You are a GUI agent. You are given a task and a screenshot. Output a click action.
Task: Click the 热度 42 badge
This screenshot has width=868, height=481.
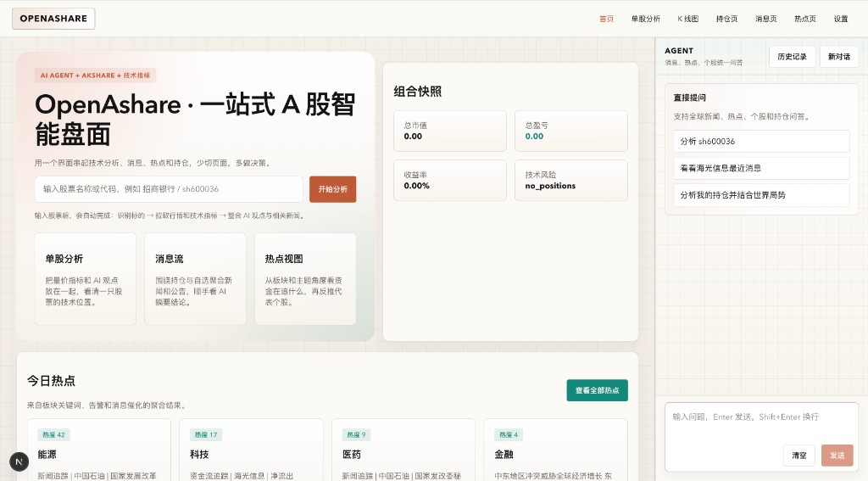coord(53,435)
